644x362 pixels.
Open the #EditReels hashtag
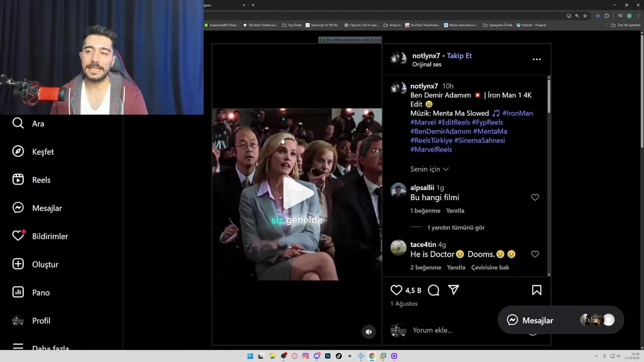click(454, 122)
